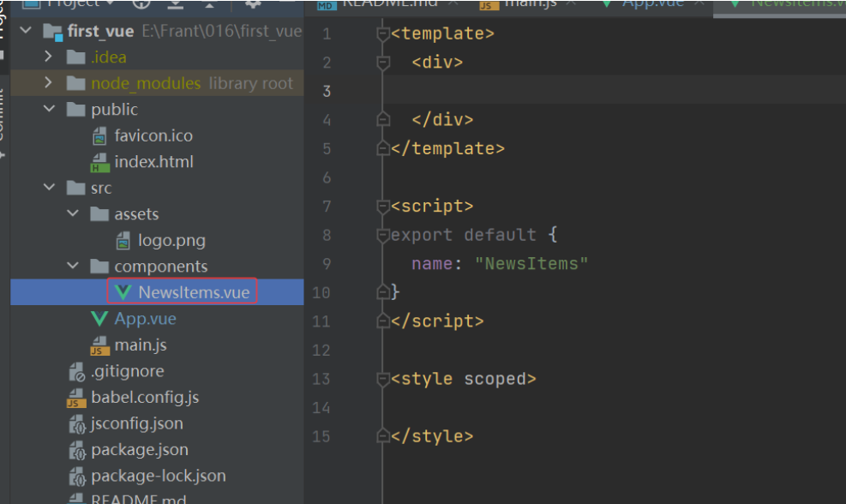Click line number 6 in the gutter

327,177
